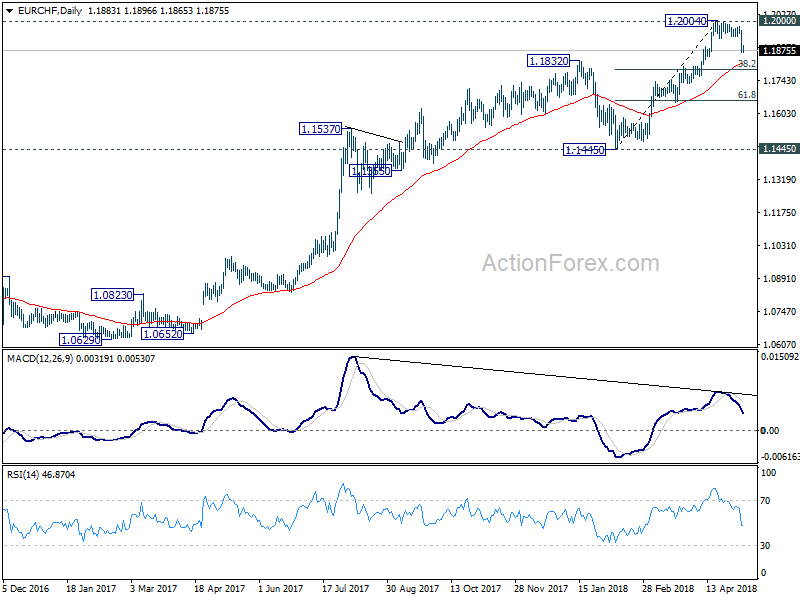Viewport: 800px width, 600px height.
Task: Click the 1.18755 current price marker
Action: (x=779, y=51)
